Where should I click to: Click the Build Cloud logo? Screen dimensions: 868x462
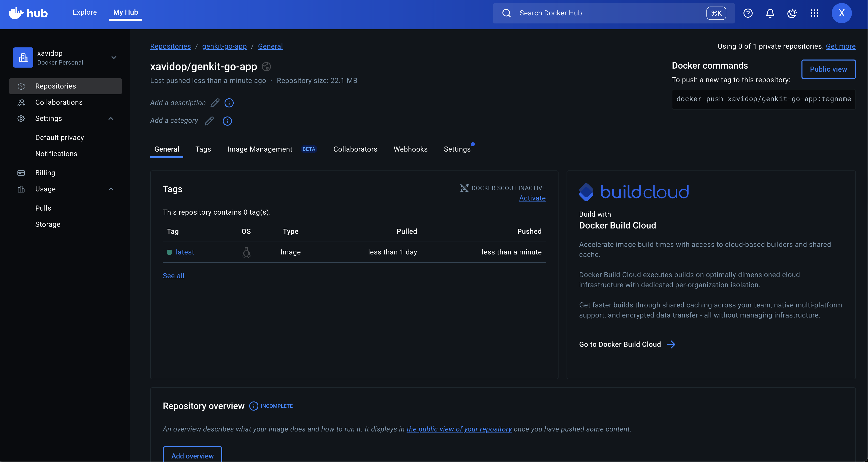click(x=634, y=192)
